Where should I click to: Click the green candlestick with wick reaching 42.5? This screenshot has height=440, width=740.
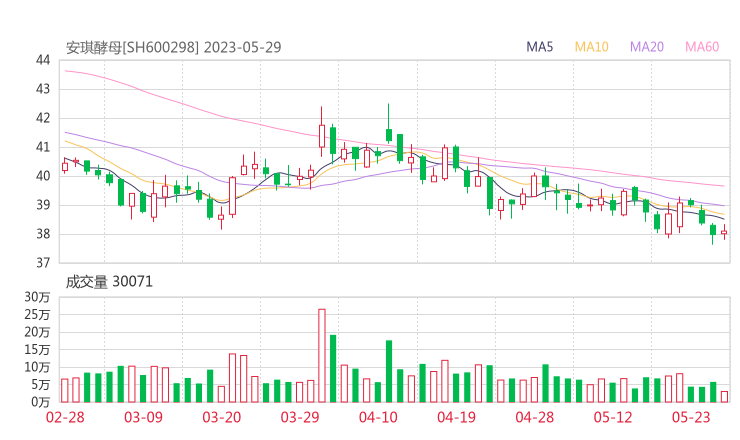point(389,124)
